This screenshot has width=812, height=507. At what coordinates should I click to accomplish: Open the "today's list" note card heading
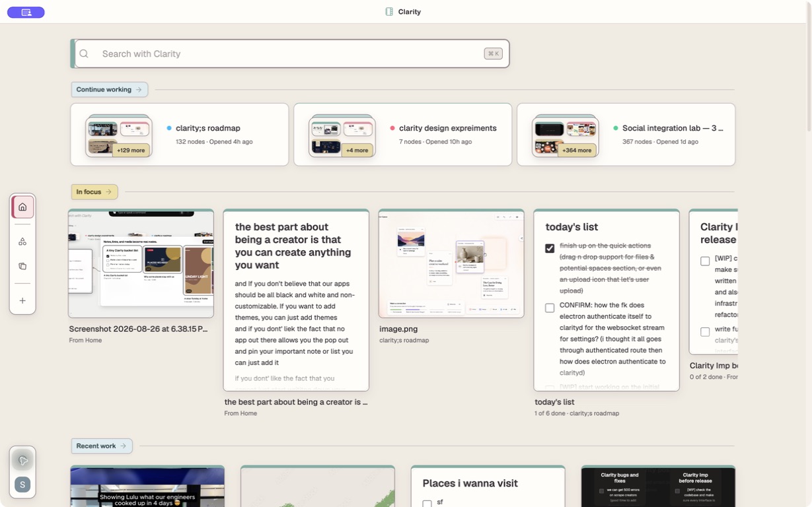coord(572,227)
